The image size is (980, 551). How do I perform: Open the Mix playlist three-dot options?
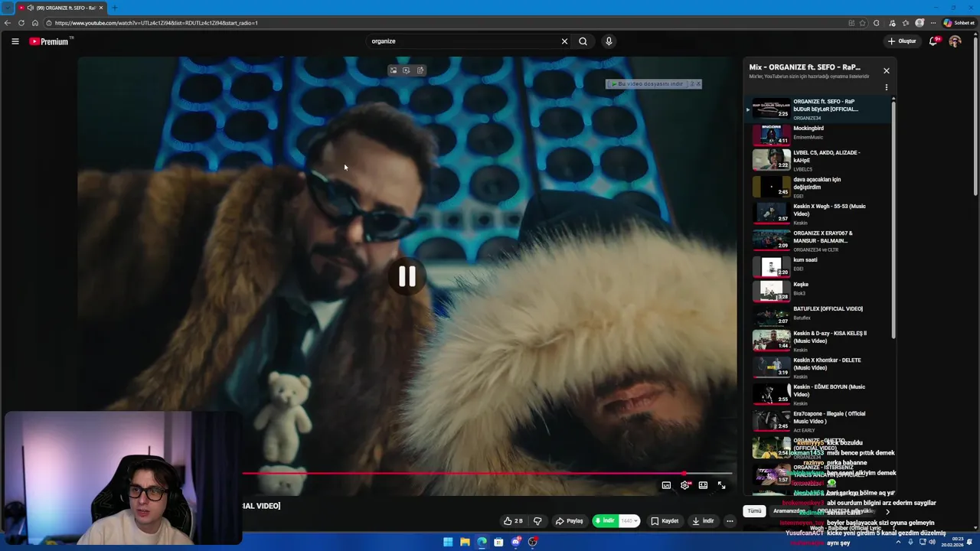(x=887, y=87)
